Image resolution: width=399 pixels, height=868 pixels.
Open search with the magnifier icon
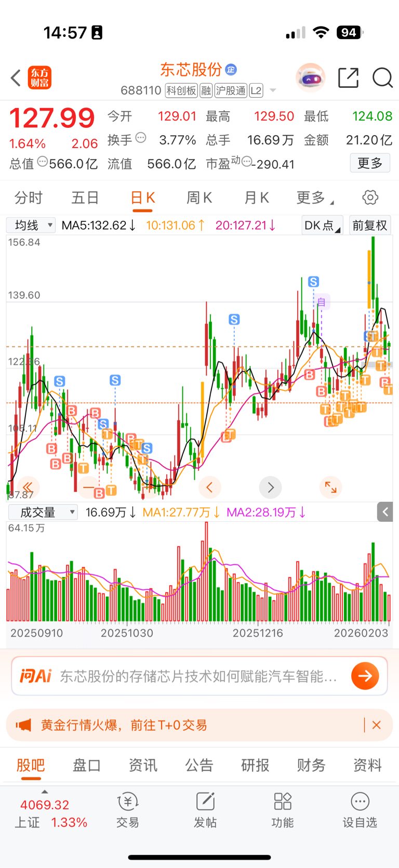click(x=382, y=78)
